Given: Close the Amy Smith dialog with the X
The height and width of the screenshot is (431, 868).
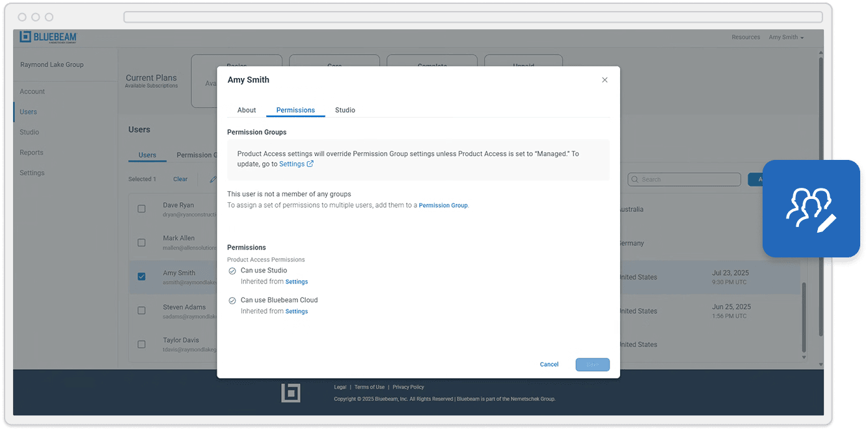Looking at the screenshot, I should (x=604, y=79).
